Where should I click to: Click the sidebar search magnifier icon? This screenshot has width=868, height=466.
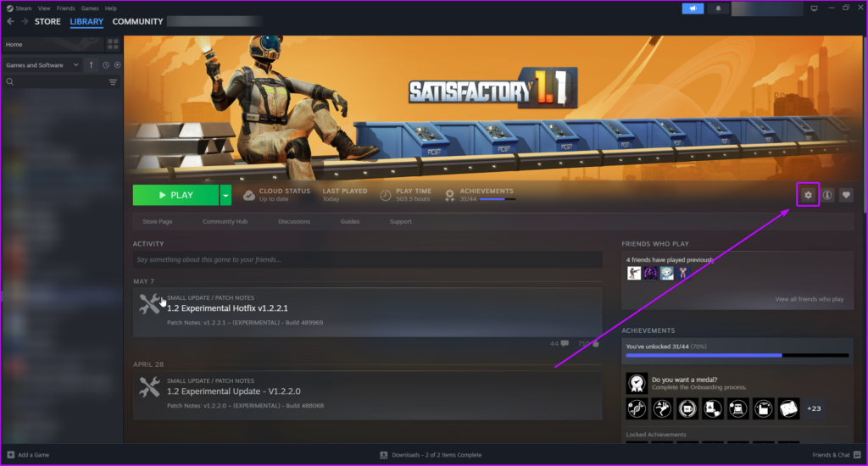10,82
